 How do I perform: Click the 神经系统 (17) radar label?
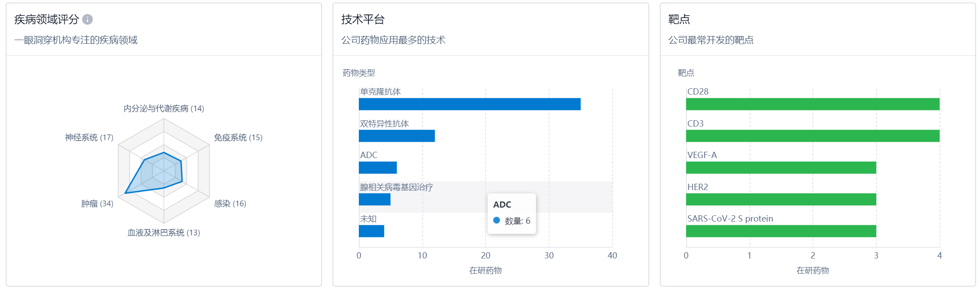[89, 137]
